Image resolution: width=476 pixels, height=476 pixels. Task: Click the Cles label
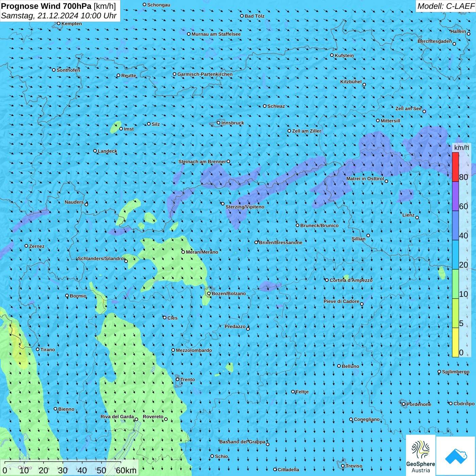point(172,318)
